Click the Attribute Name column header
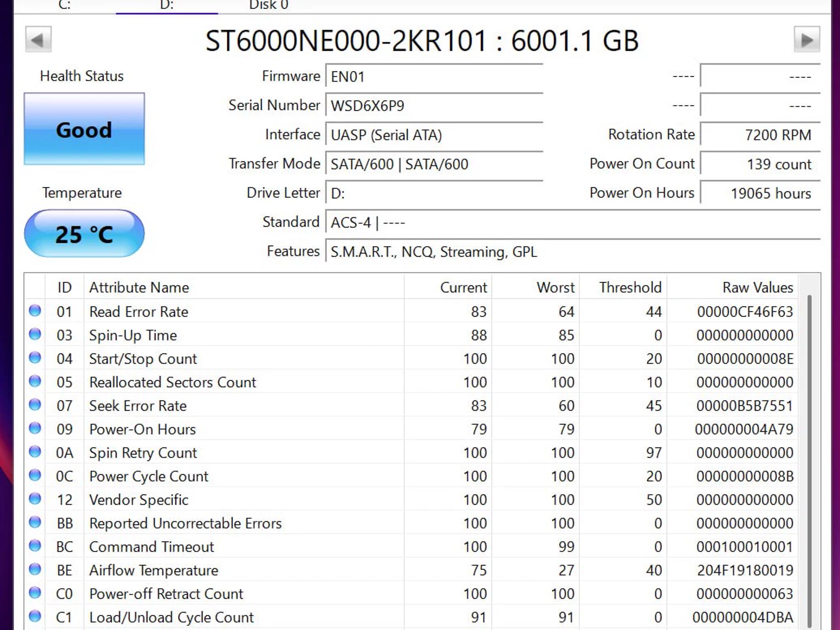This screenshot has height=630, width=840. coord(244,287)
